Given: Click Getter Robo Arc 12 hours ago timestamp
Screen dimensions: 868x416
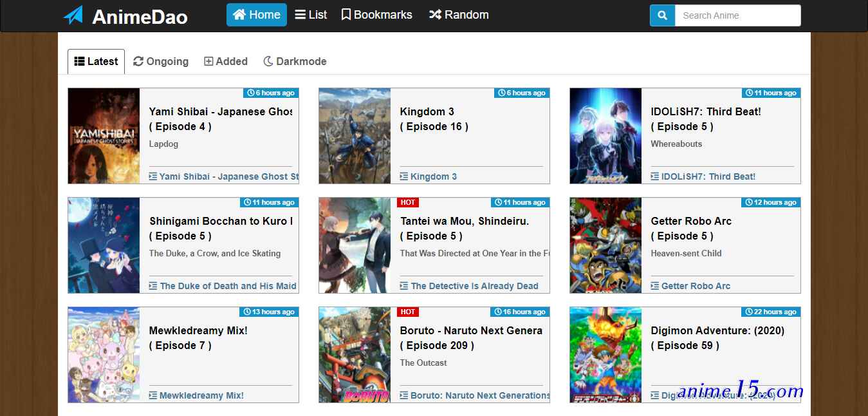Looking at the screenshot, I should (771, 202).
